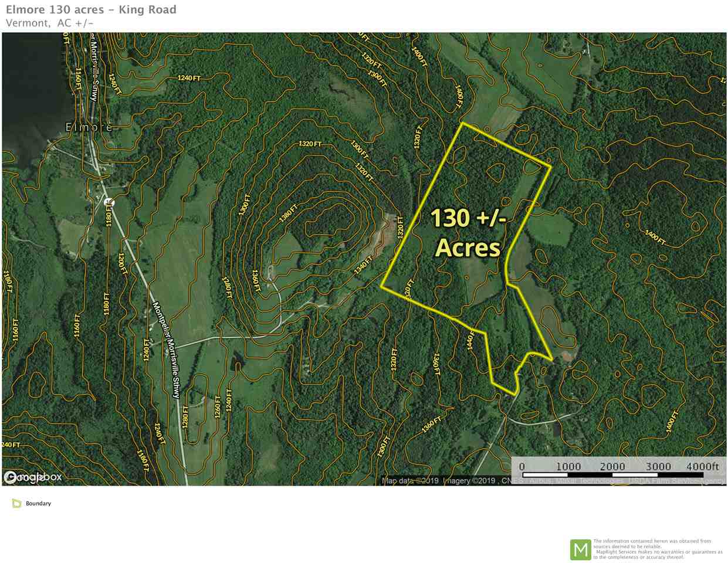Viewport: 728px width, 563px height.
Task: Click the '4000ft' scale label
Action: [702, 466]
